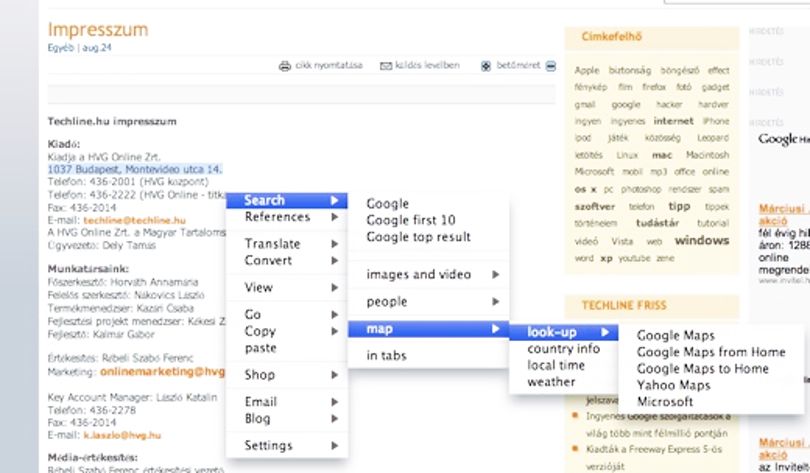Screen dimensions: 810x473
Task: Click the envelope icon for küldés levélben
Action: point(386,66)
